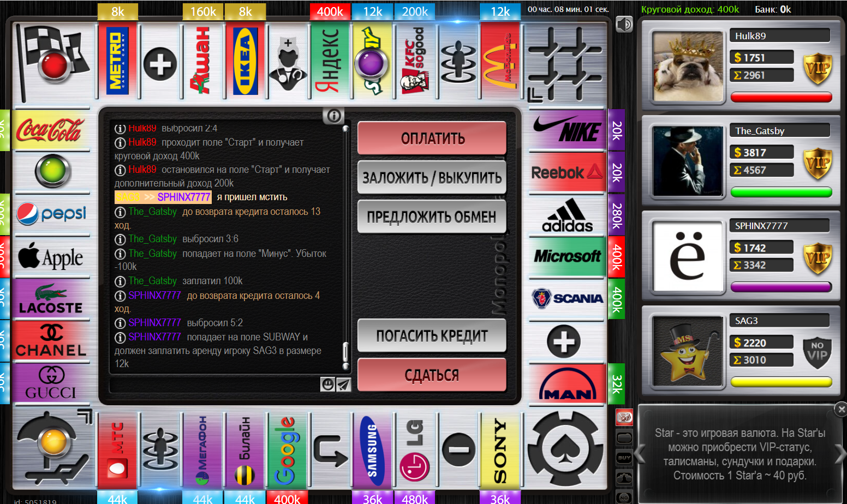This screenshot has width=847, height=504.
Task: Click the doctor cell next to IKEA
Action: (288, 61)
